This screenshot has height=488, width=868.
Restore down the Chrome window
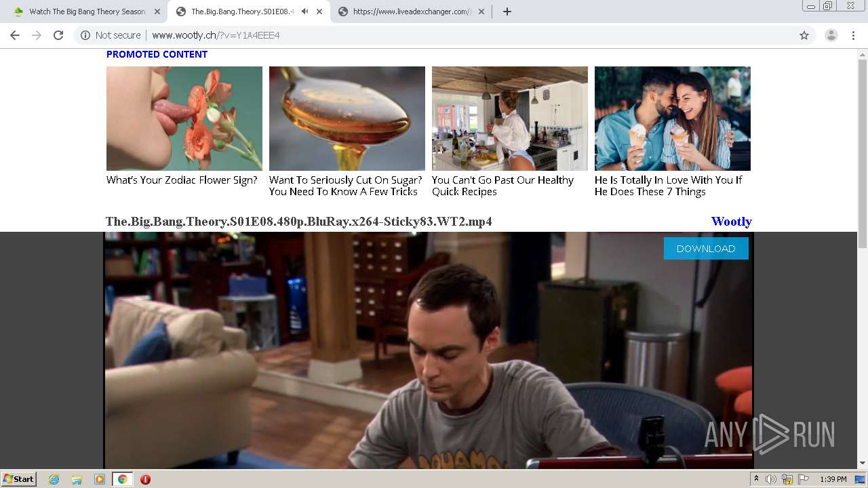(x=829, y=6)
